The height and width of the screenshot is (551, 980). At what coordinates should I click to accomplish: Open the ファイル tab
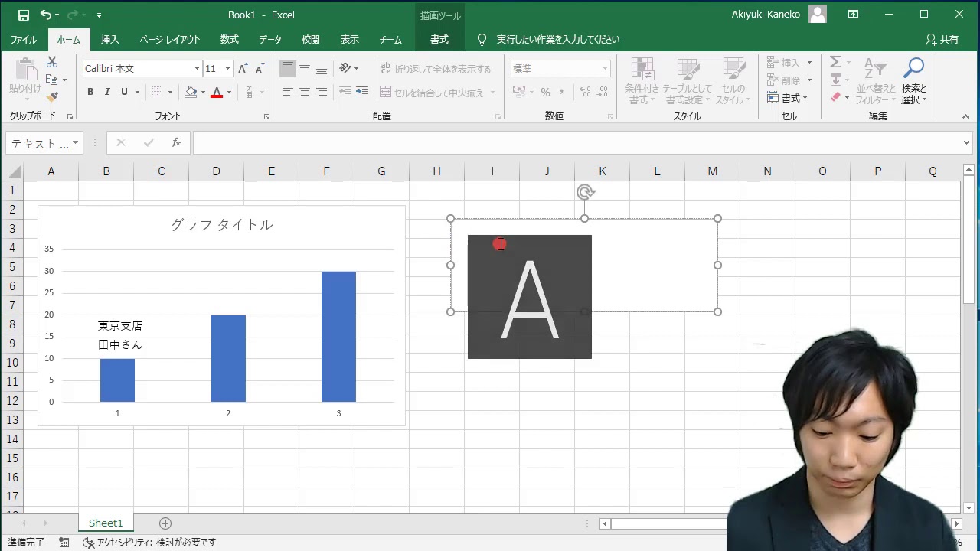pos(24,40)
